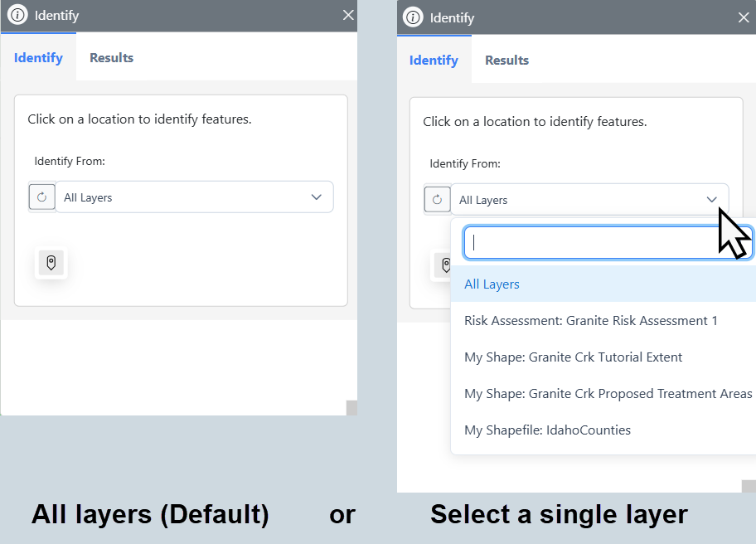Viewport: 756px width, 544px height.
Task: Select Risk Assessment: Granite Risk Assessment 1
Action: tap(603, 321)
